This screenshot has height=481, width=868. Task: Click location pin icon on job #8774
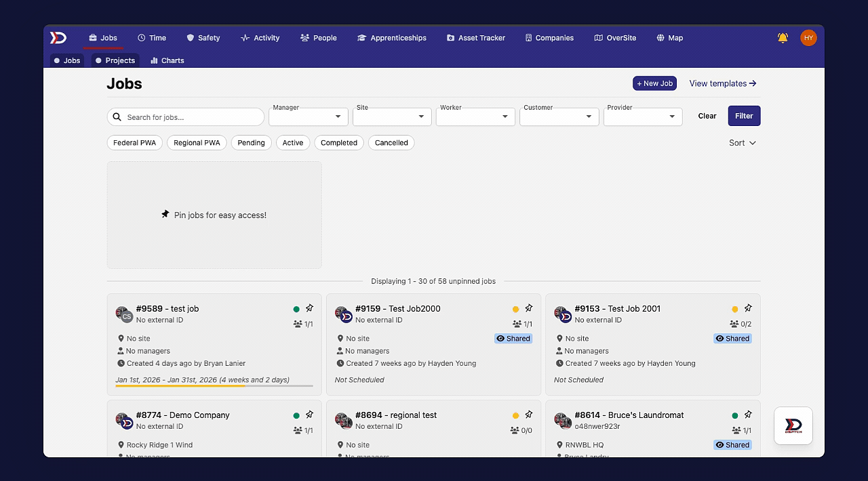click(121, 445)
